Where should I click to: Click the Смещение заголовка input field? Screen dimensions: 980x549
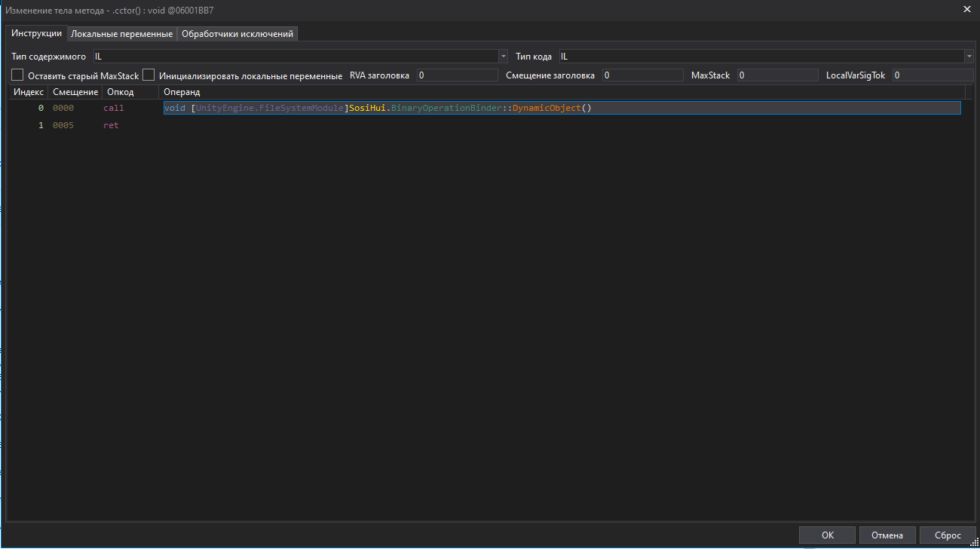[x=643, y=75]
